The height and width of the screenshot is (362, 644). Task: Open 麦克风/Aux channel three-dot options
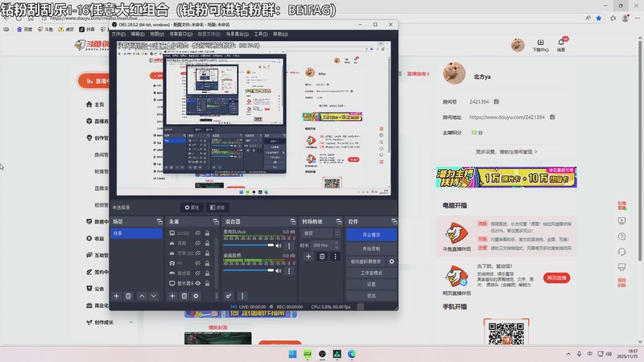289,245
